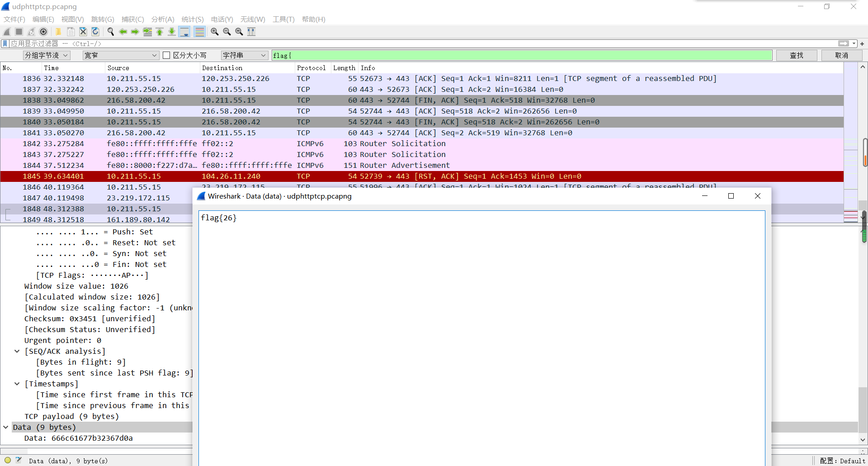Open the 分析(A) menu
The height and width of the screenshot is (466, 868).
tap(162, 19)
